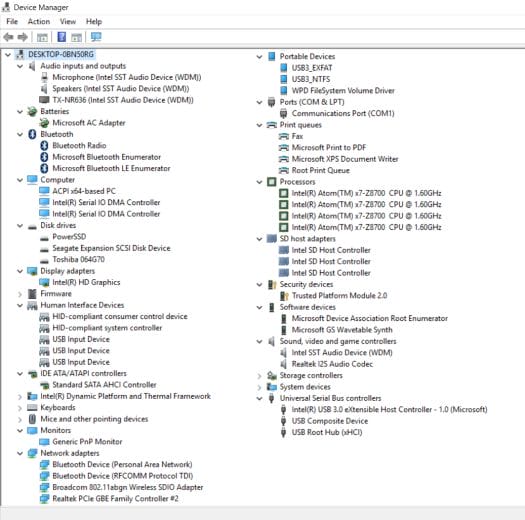525x520 pixels.
Task: Select Microsoft XPS Document Writer
Action: click(345, 159)
